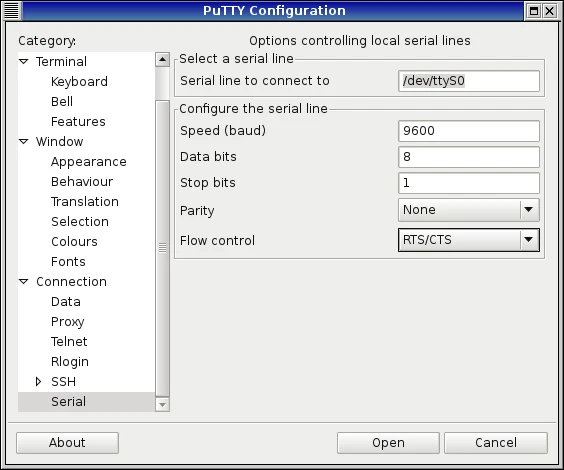Click the category list scroll up arrow
Viewport: 564px width, 470px height.
click(162, 59)
